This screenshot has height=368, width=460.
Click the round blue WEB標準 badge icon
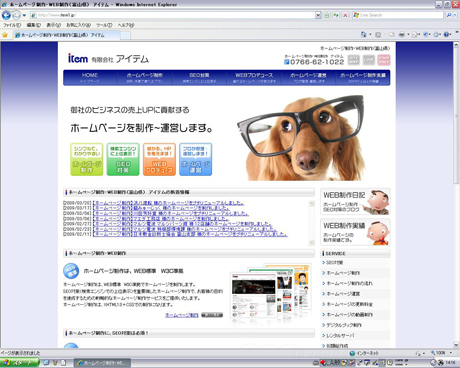(71, 271)
